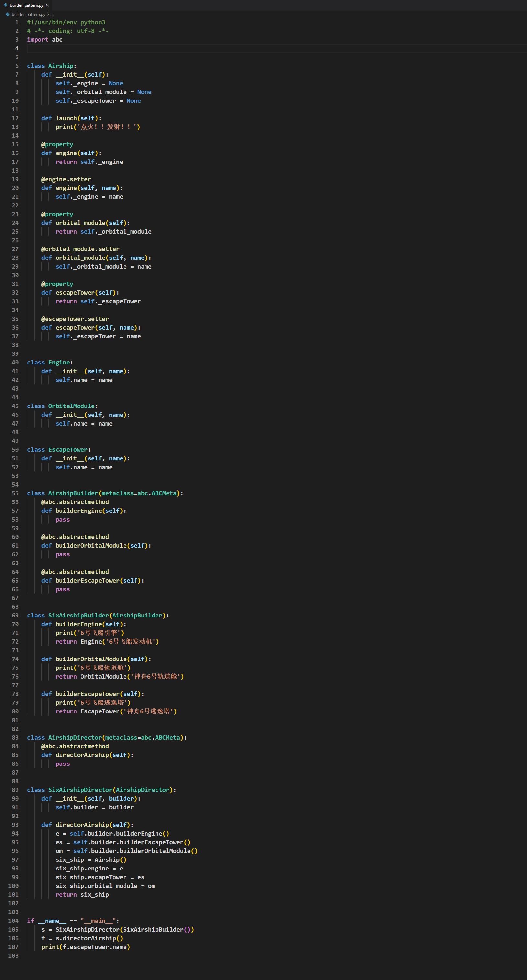Click the shebang '#!/usr/bin/env python3' line

pos(66,22)
